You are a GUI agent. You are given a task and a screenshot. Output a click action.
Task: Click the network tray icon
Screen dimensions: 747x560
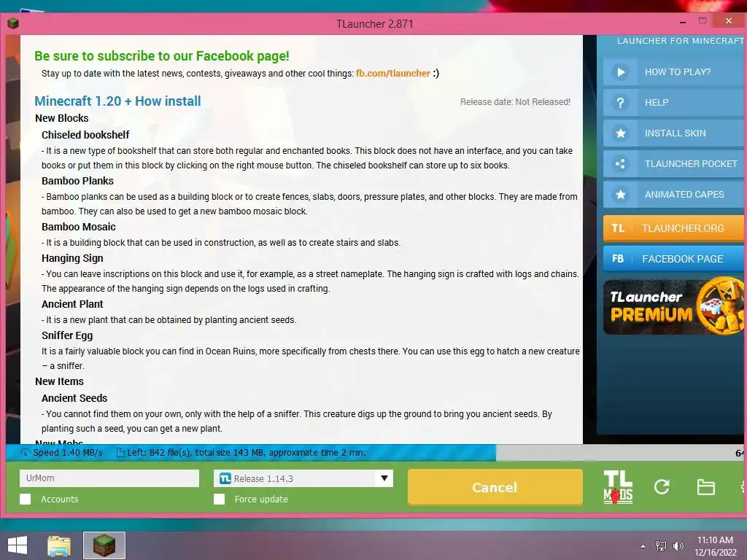tap(660, 546)
